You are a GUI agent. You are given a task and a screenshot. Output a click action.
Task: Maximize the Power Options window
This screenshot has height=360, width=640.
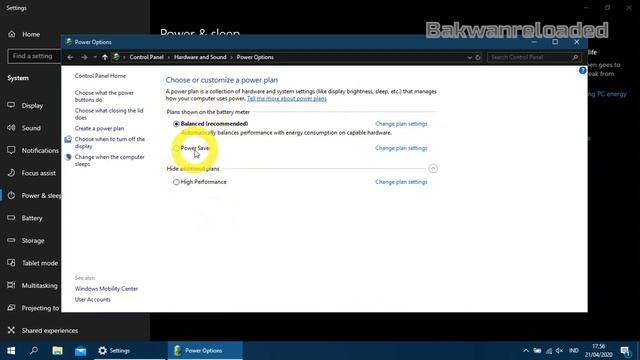click(x=555, y=42)
